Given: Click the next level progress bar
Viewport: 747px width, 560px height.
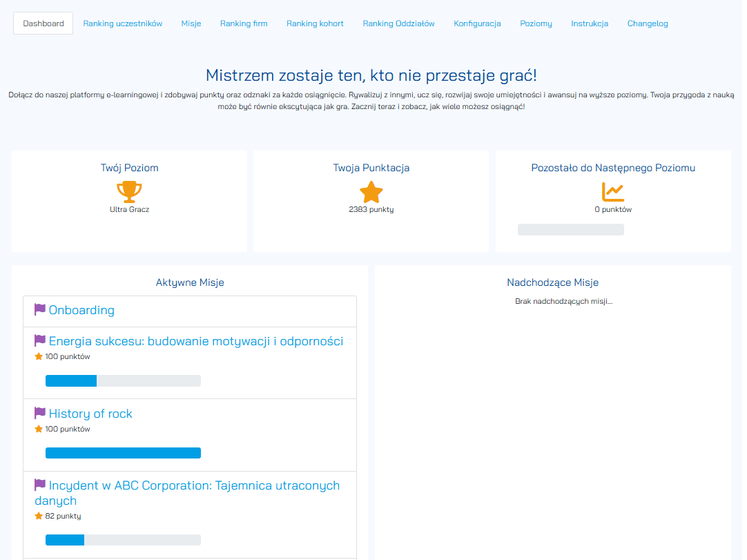Looking at the screenshot, I should 570,230.
